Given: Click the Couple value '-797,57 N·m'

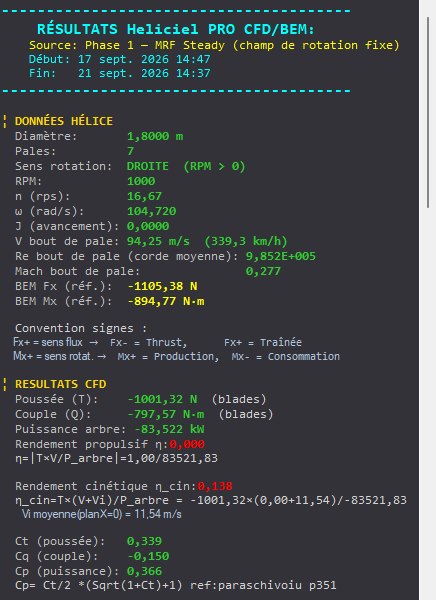Looking at the screenshot, I should [x=166, y=414].
